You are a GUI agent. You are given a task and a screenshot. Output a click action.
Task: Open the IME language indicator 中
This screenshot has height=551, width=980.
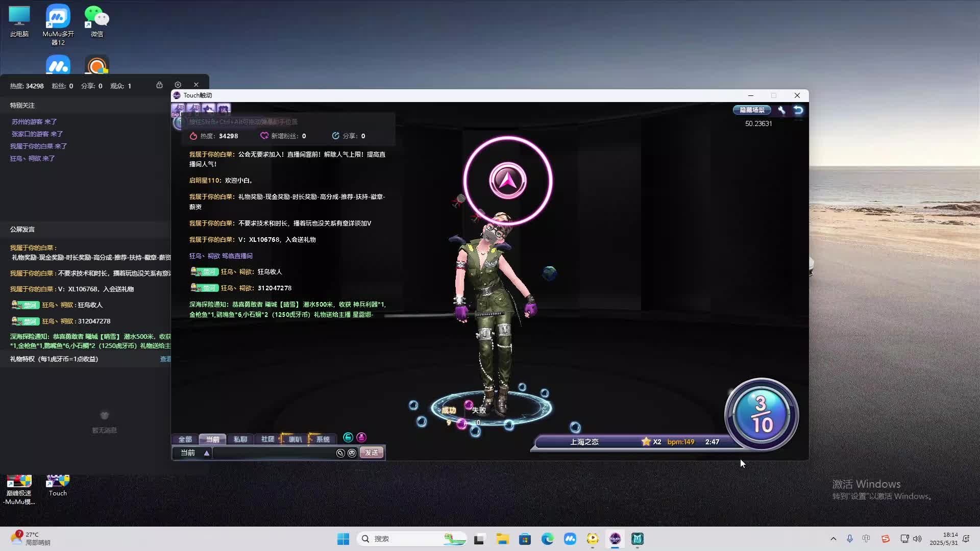click(x=866, y=539)
